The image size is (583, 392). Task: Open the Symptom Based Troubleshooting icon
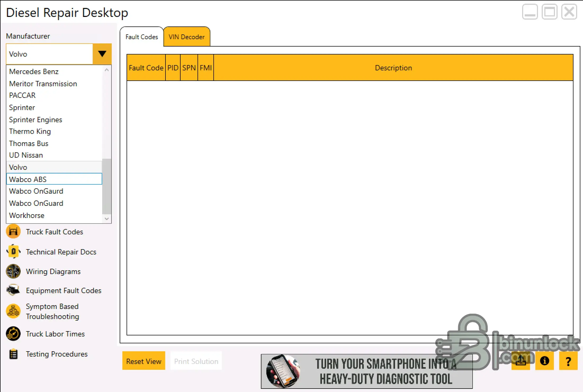(13, 311)
